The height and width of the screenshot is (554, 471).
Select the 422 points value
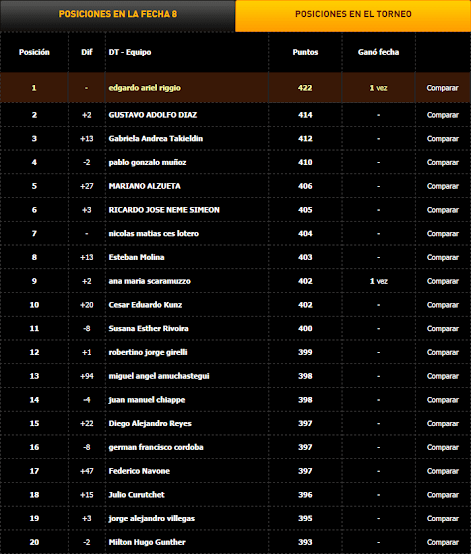click(305, 88)
